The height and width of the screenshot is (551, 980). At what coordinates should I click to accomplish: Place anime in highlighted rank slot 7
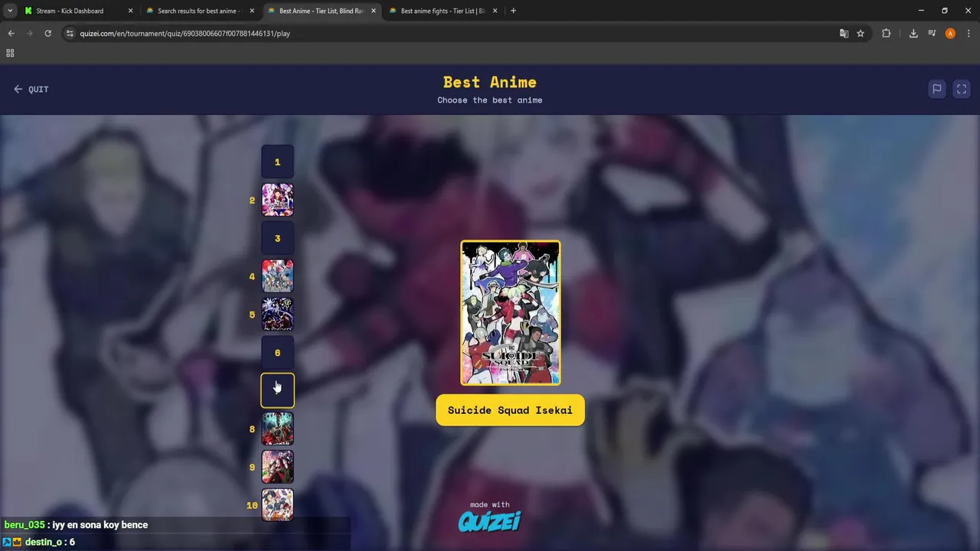click(277, 391)
